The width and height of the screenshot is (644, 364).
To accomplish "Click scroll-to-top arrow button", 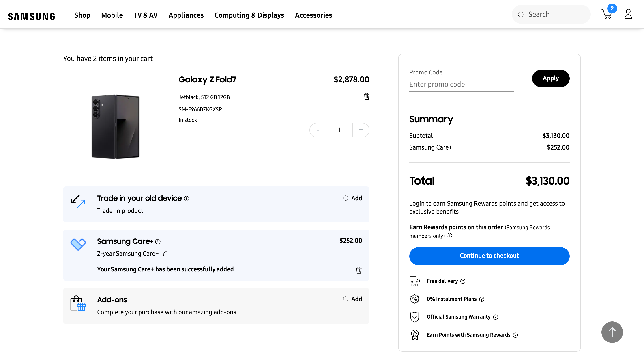I will point(612,332).
